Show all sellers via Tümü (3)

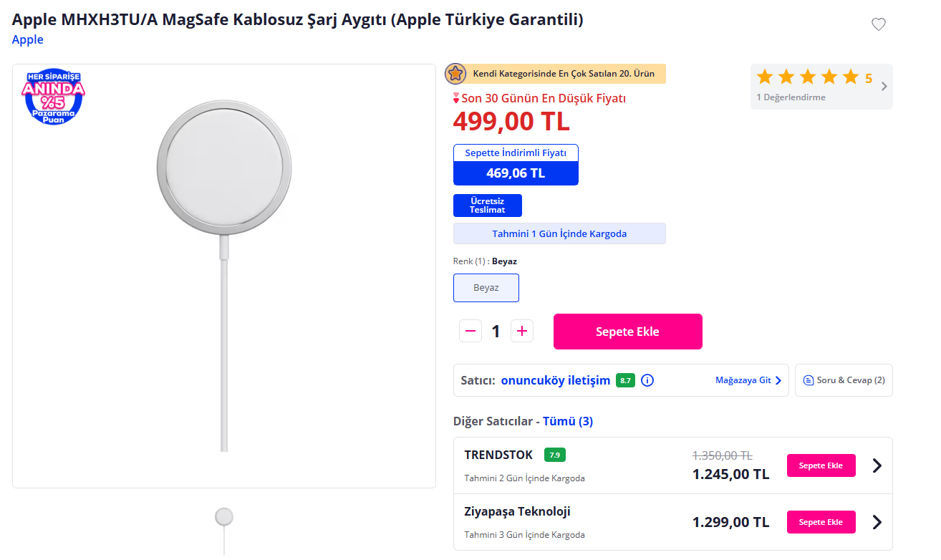point(568,421)
